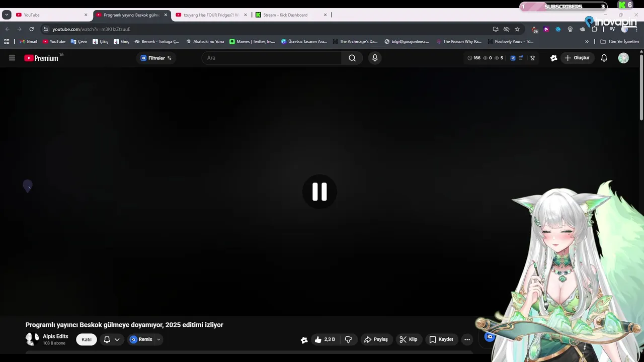This screenshot has height=362, width=644.
Task: Click the Kaydet save button
Action: [x=441, y=339]
